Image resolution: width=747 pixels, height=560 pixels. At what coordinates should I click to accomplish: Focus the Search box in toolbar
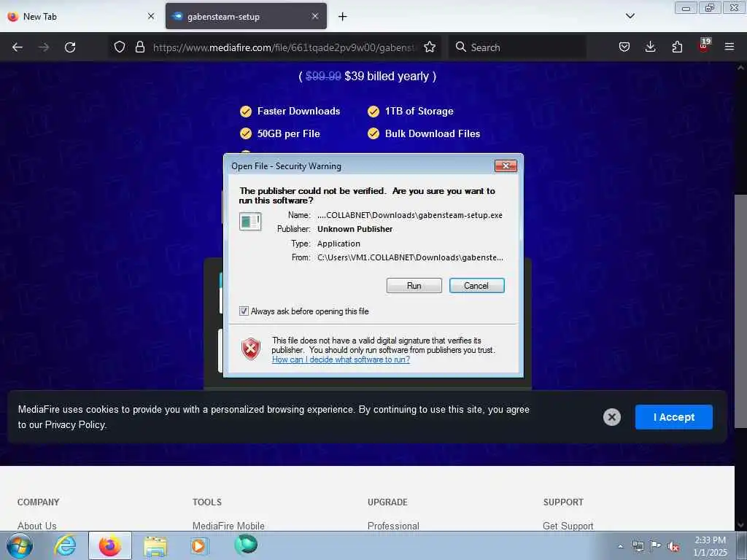(x=517, y=47)
